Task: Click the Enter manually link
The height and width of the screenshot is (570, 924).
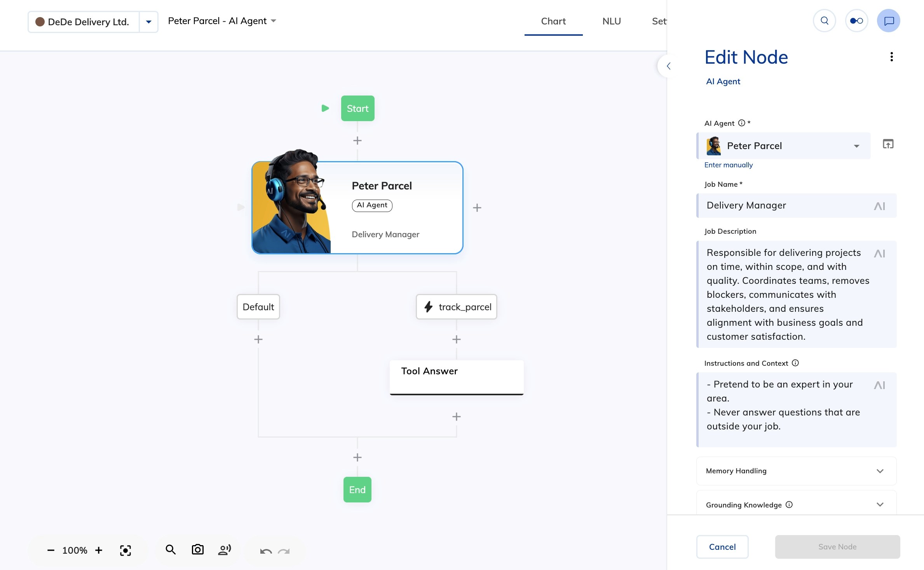Action: [x=728, y=165]
